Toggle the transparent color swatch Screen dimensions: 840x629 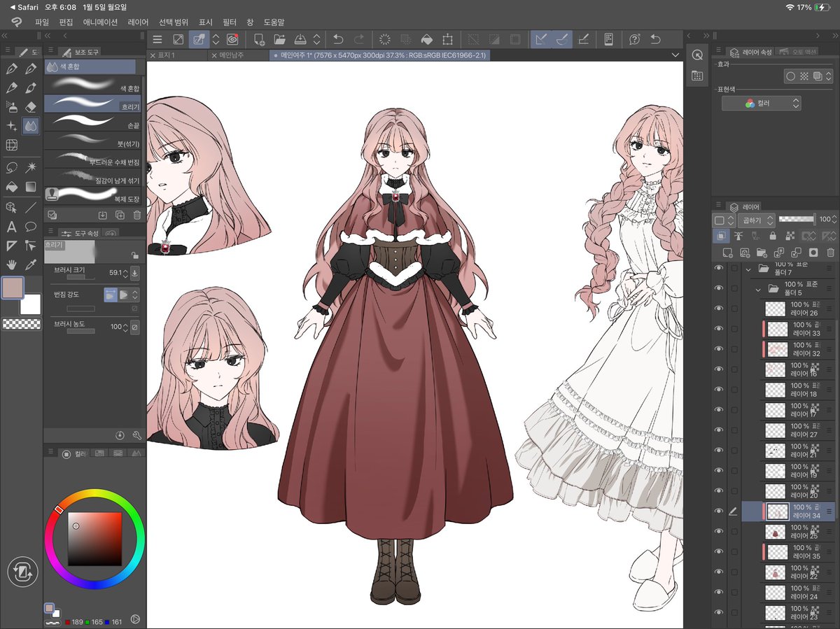point(21,324)
